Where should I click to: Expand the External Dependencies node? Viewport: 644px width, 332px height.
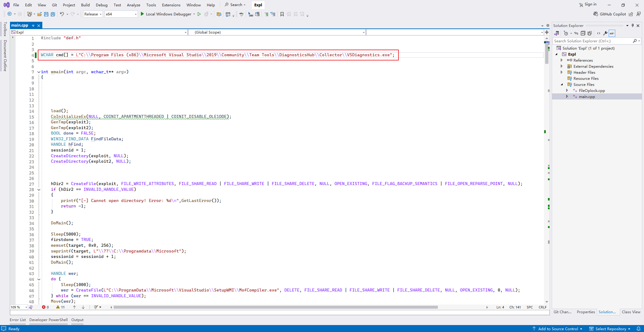562,66
